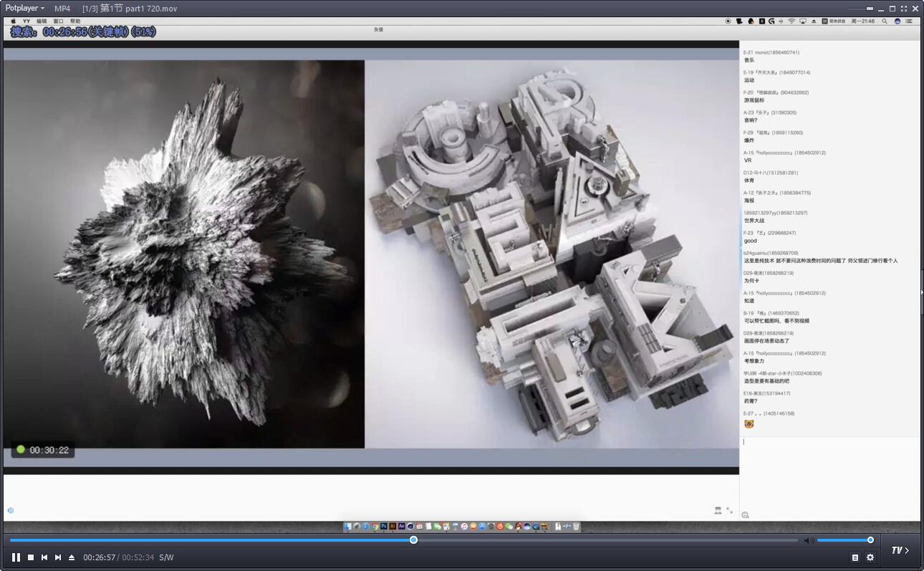This screenshot has width=924, height=571.
Task: Click the small speaker icon below video
Action: point(11,510)
